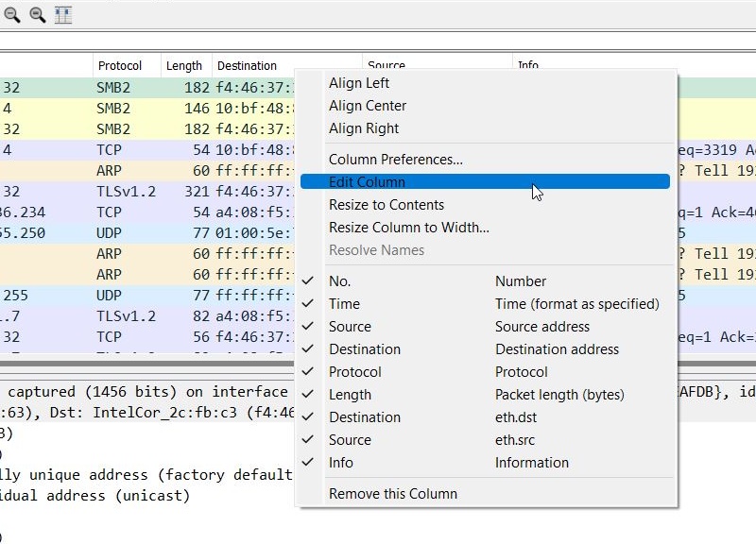Click the Protocol column header
756x544 pixels.
(120, 66)
